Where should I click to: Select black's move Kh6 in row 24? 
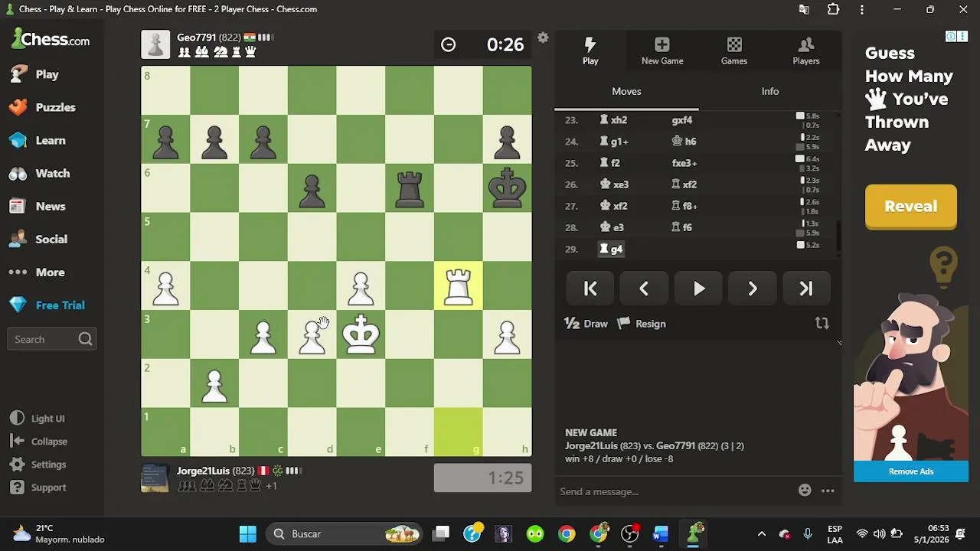pos(684,142)
